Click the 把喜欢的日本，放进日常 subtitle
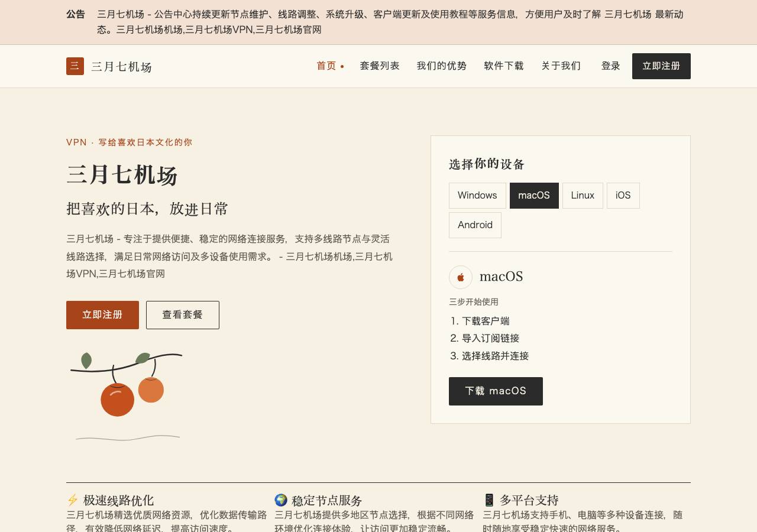The height and width of the screenshot is (532, 757). pyautogui.click(x=147, y=209)
